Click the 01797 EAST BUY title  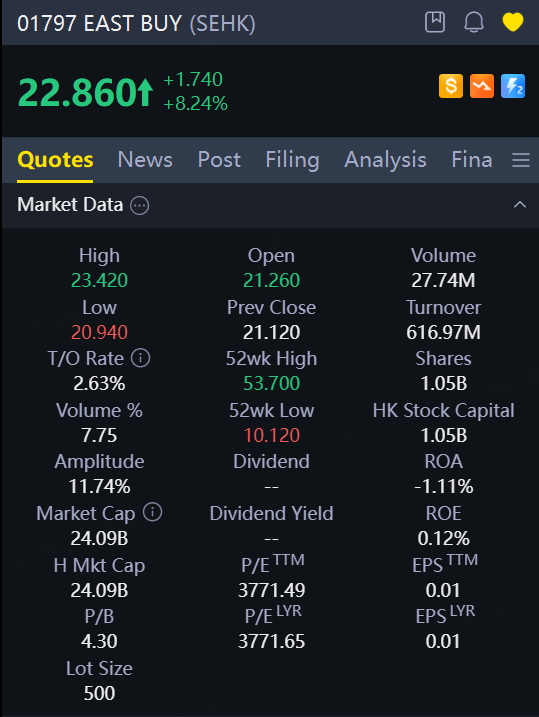tap(136, 23)
